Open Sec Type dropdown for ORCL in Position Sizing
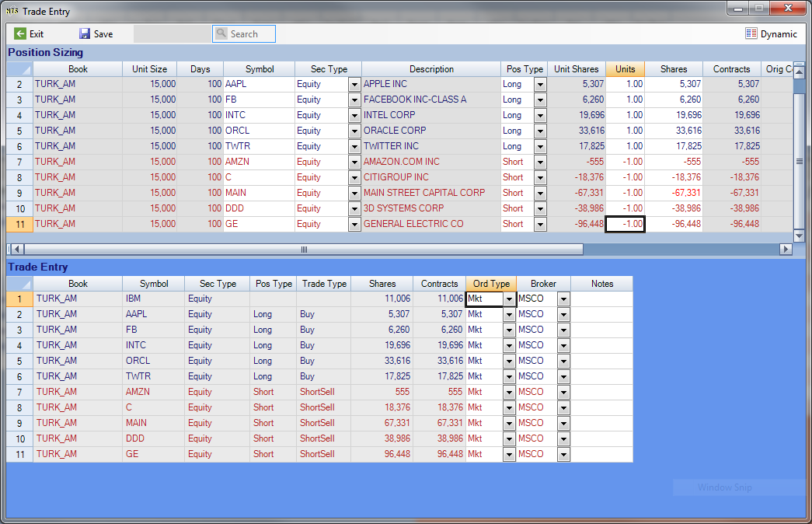This screenshot has height=524, width=812. point(354,131)
